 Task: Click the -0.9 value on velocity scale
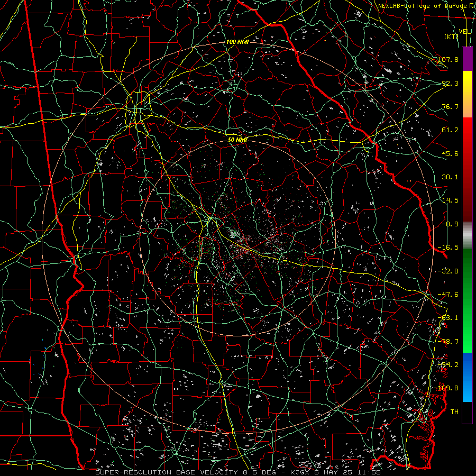click(450, 224)
